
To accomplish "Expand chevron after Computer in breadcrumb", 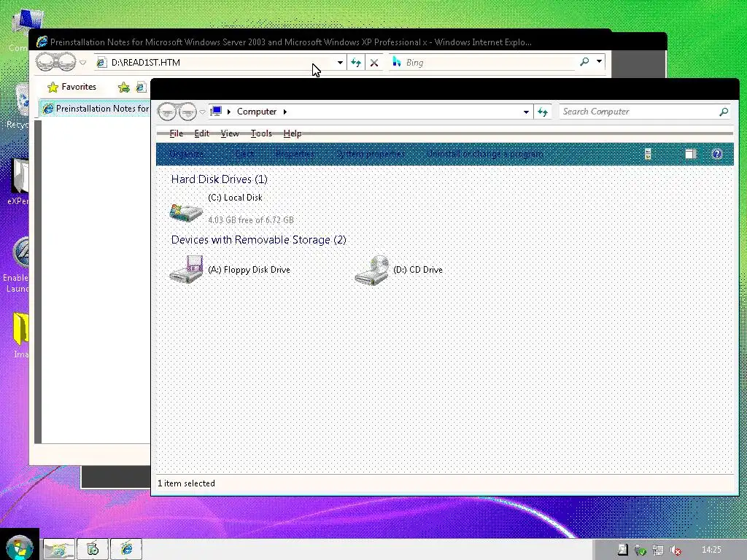I will tap(285, 112).
